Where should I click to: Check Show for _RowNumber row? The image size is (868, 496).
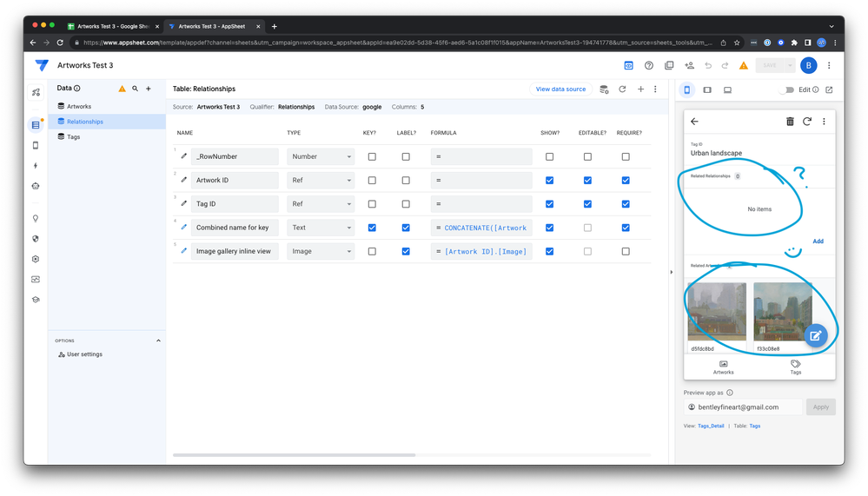pyautogui.click(x=549, y=156)
